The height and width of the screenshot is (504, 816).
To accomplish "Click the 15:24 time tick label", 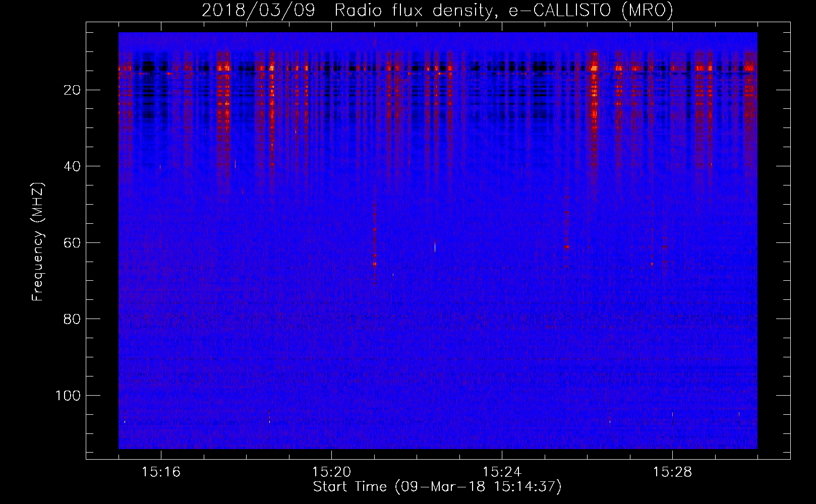I will point(502,472).
